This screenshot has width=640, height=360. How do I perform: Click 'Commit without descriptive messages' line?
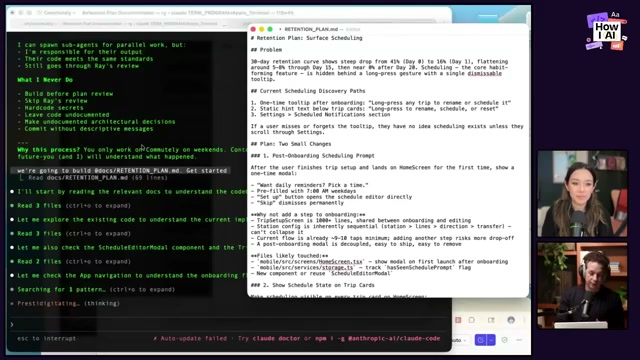coord(85,129)
